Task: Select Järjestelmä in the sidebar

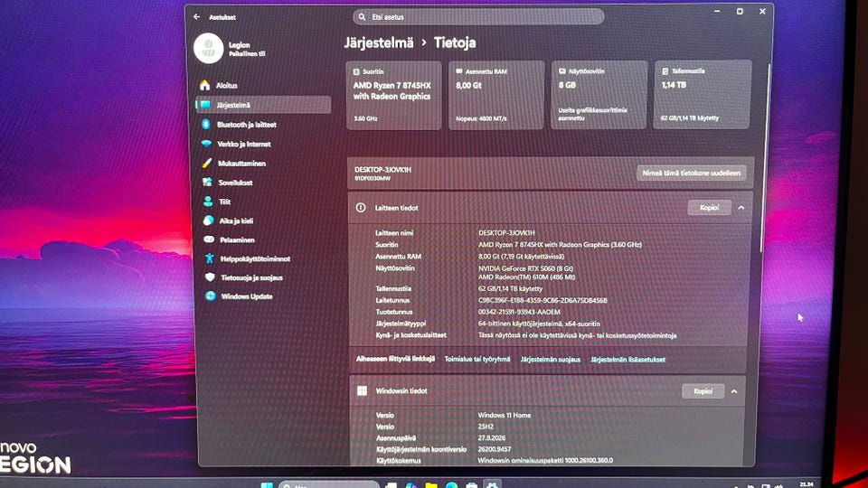Action: click(263, 105)
